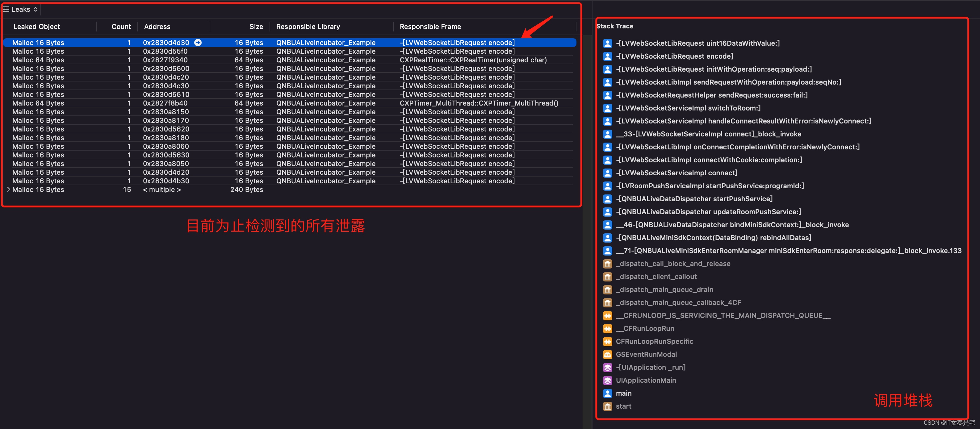This screenshot has height=429, width=980.
Task: Open the Leaks detail view dropdown
Action: point(25,9)
